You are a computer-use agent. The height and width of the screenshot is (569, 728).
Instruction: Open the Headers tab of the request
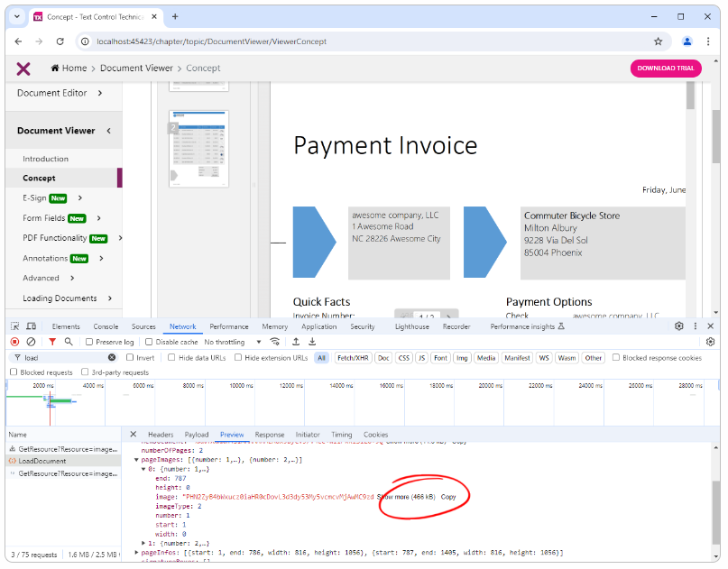click(161, 435)
